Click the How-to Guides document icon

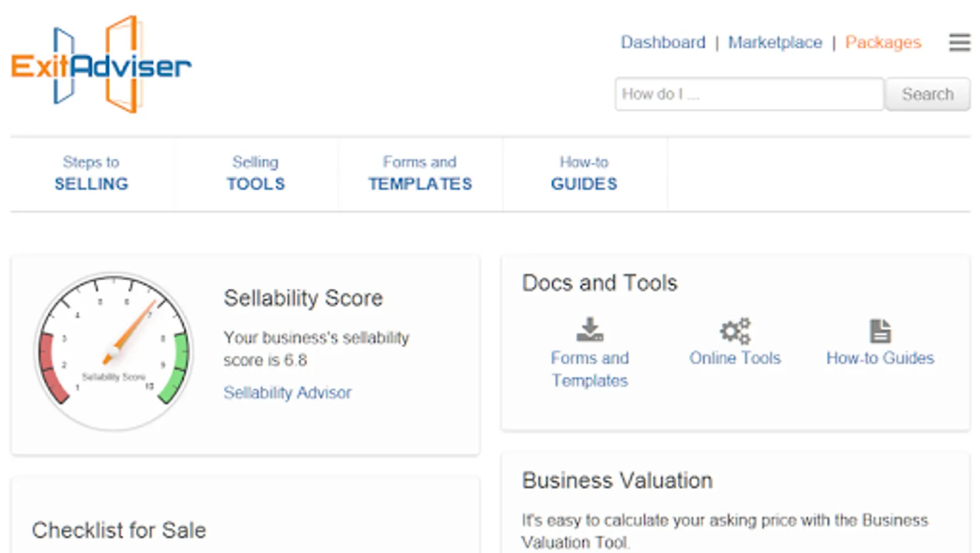880,331
